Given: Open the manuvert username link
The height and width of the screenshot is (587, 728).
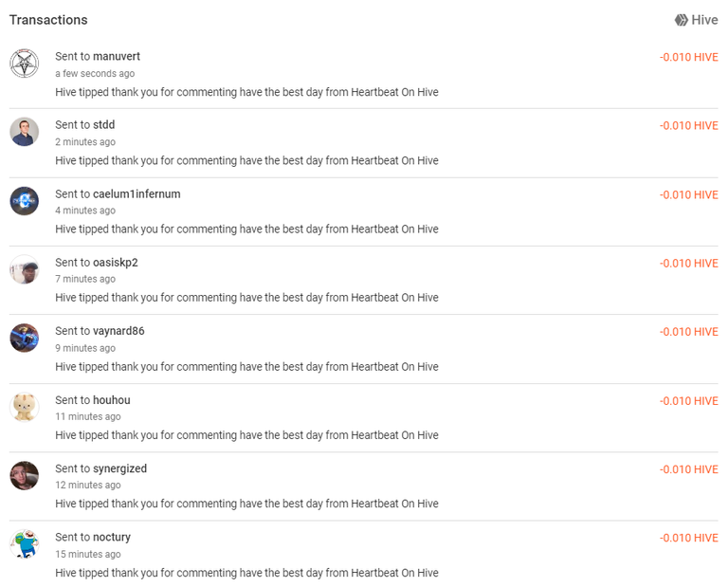Looking at the screenshot, I should click(117, 56).
